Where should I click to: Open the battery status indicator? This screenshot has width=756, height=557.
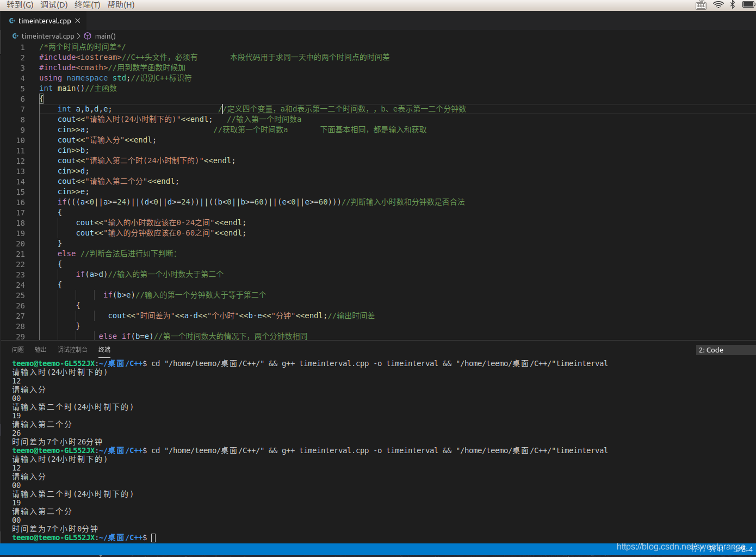pyautogui.click(x=748, y=5)
